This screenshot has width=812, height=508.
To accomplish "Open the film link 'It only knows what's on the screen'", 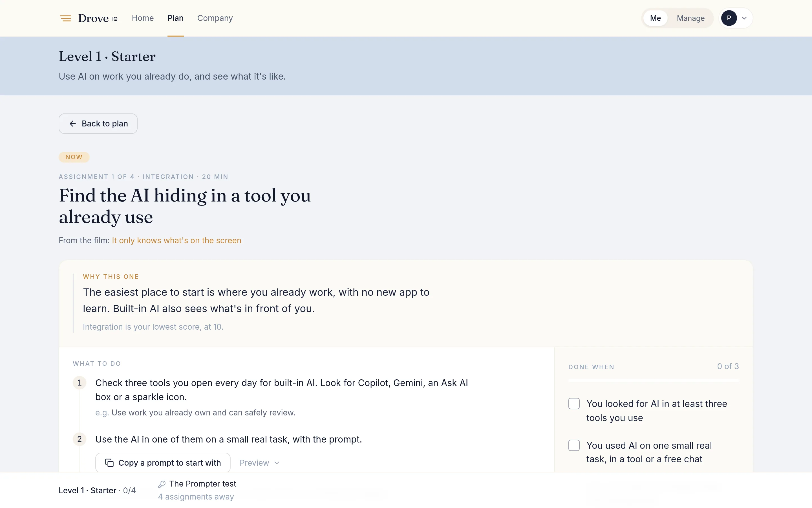I will 176,240.
